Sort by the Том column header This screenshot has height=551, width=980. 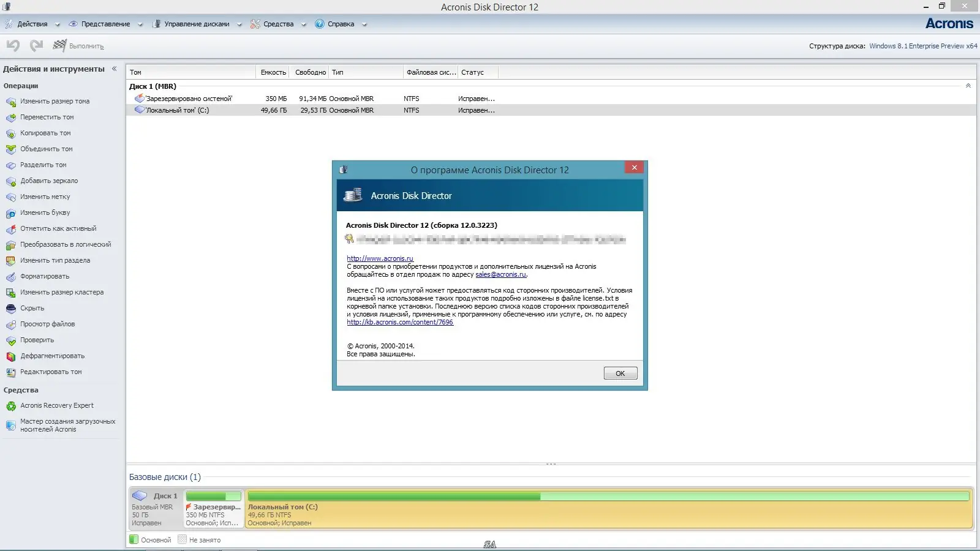pos(191,72)
